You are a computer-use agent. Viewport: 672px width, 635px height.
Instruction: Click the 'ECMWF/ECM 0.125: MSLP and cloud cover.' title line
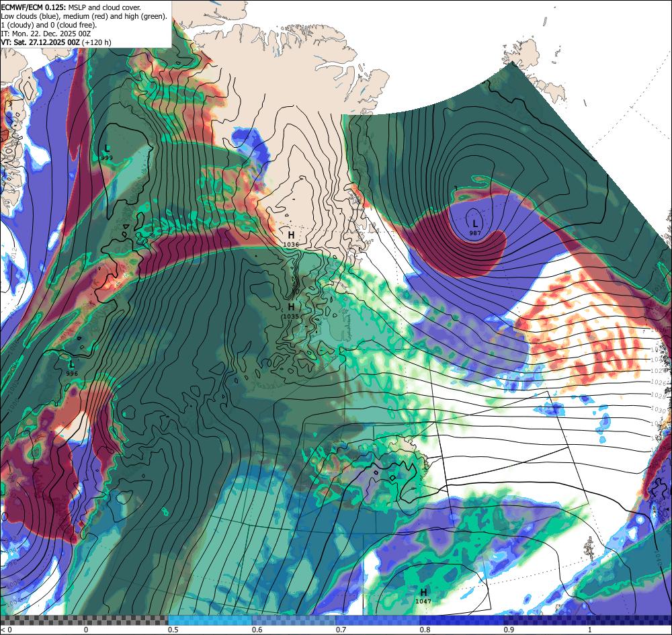71,7
